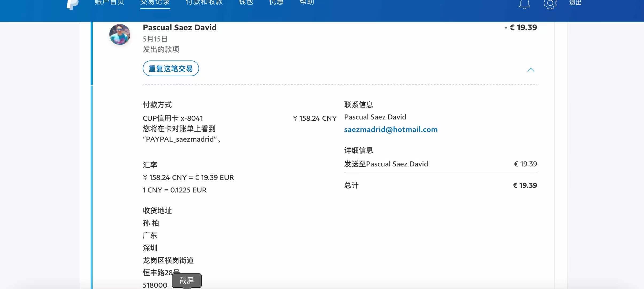This screenshot has height=289, width=644.
Task: Click 退出 to log out
Action: (x=575, y=3)
